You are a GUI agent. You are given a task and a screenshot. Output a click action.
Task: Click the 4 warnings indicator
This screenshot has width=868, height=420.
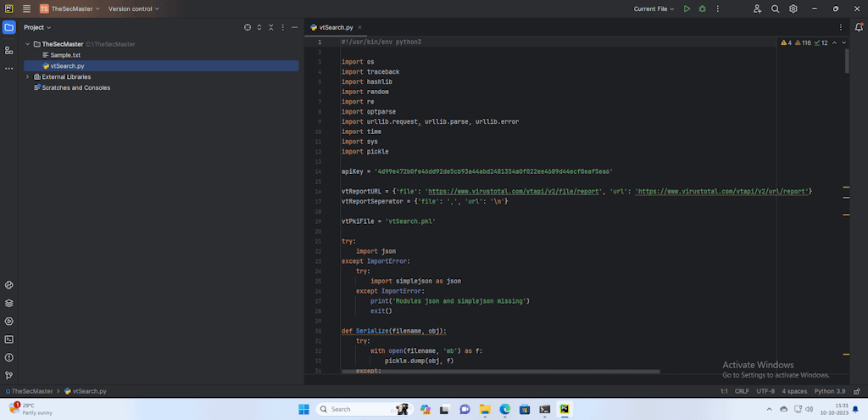click(x=786, y=42)
